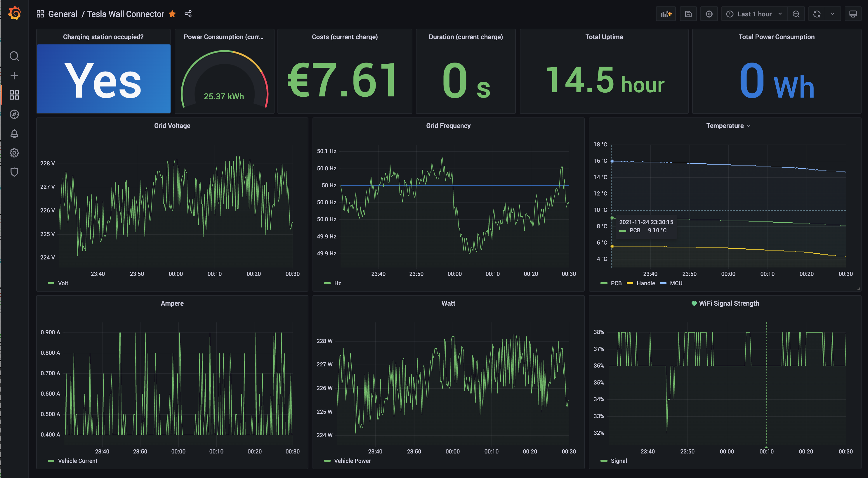This screenshot has height=478, width=868.
Task: Click the Tesla Wall Connector title
Action: [125, 14]
